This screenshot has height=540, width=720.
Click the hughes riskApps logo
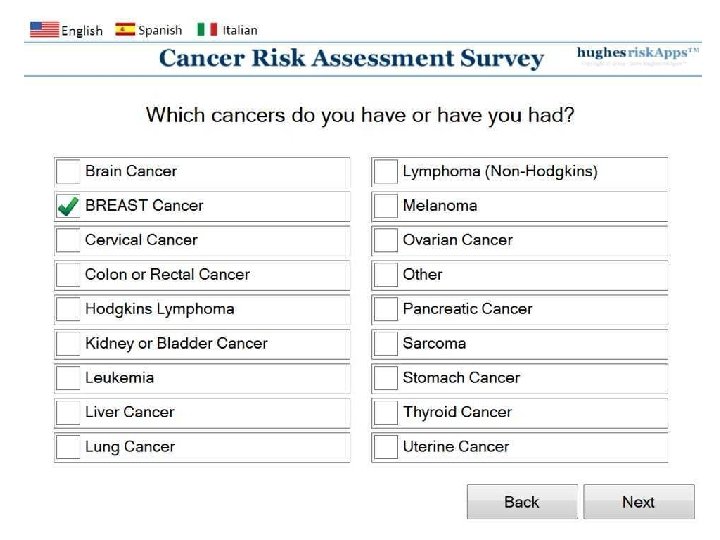coord(637,56)
